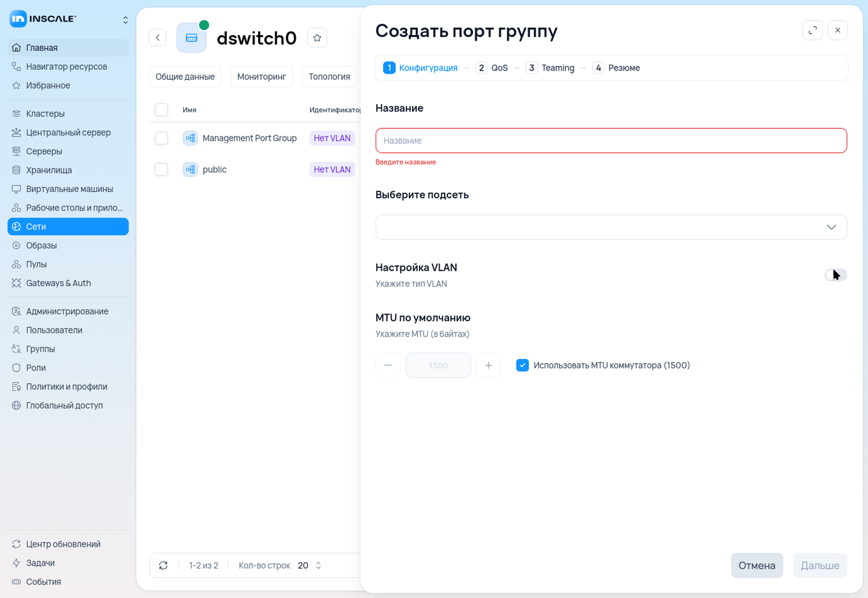The width and height of the screenshot is (868, 598).
Task: Click the INSCALE logo icon
Action: coord(18,19)
